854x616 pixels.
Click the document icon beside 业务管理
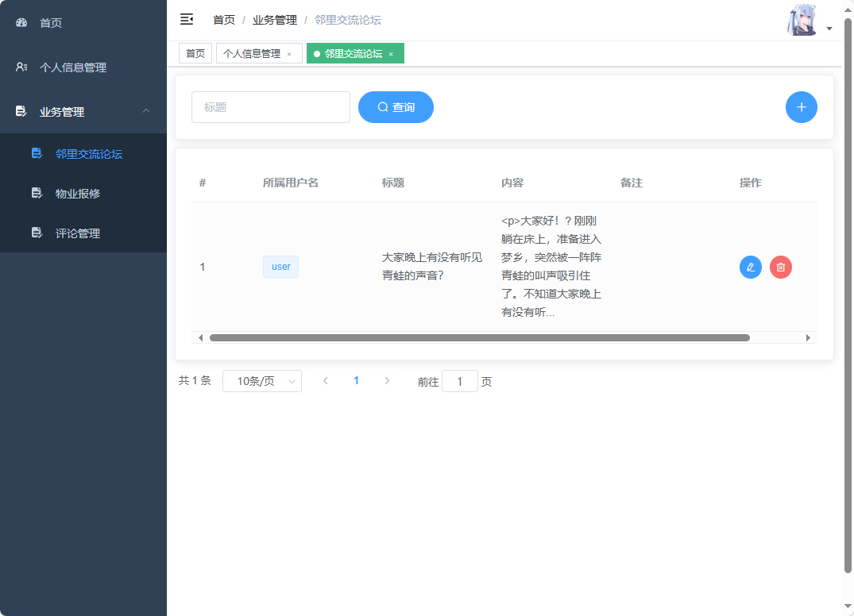click(x=20, y=111)
